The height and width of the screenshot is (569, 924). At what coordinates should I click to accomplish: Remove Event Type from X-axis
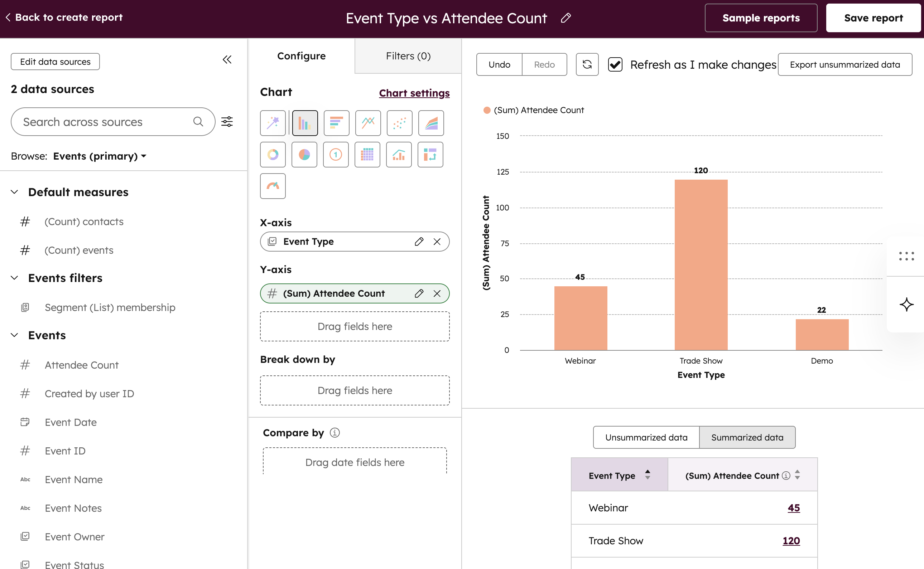[x=437, y=242]
